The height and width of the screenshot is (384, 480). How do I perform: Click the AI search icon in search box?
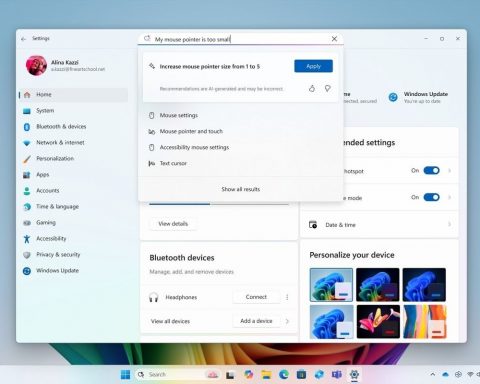(x=147, y=39)
